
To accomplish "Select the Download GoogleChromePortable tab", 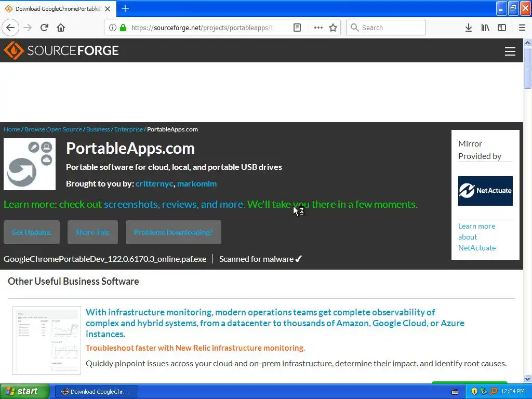I will tap(58, 9).
